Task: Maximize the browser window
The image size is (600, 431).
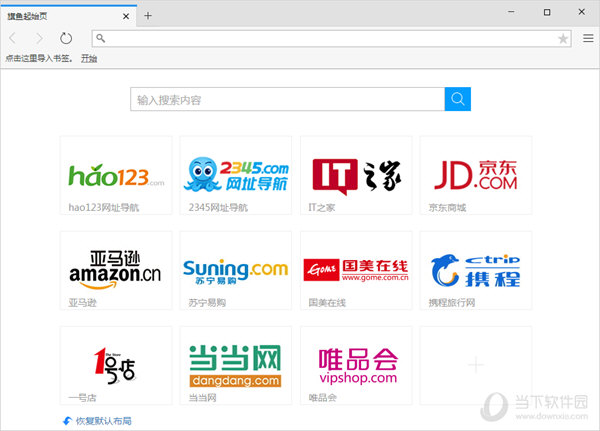Action: click(547, 12)
